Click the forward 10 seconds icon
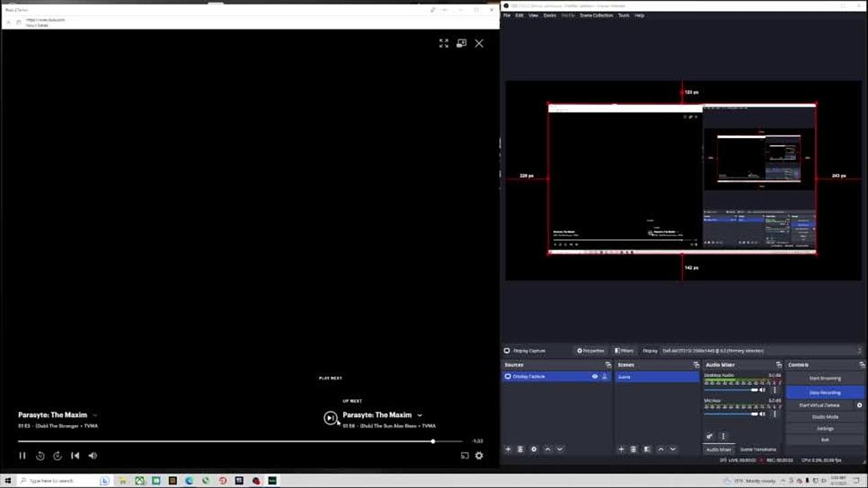 click(58, 455)
